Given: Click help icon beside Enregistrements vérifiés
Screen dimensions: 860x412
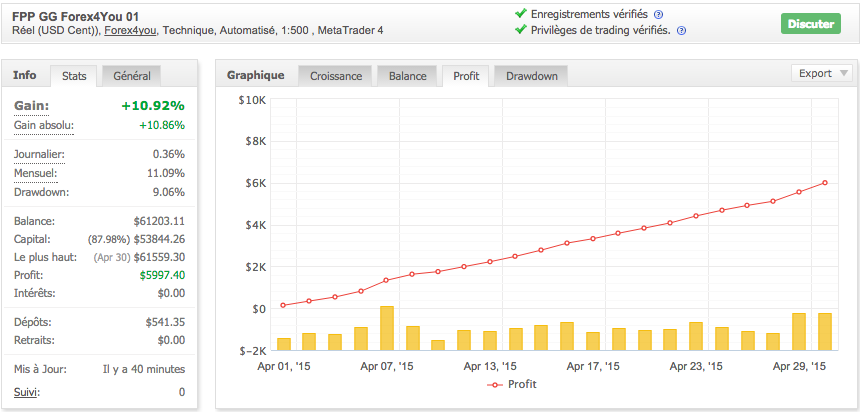Looking at the screenshot, I should [658, 14].
